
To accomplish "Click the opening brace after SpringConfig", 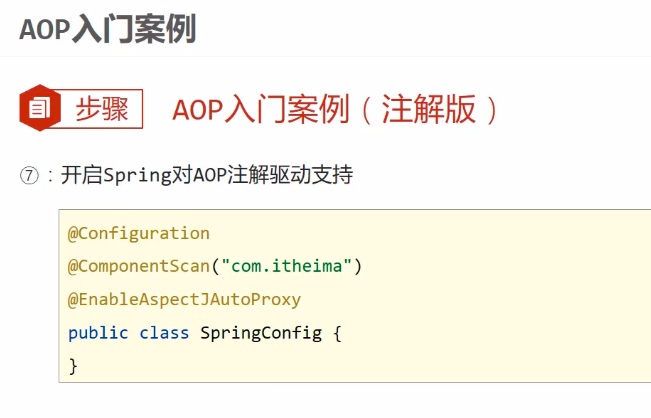I will [x=337, y=332].
